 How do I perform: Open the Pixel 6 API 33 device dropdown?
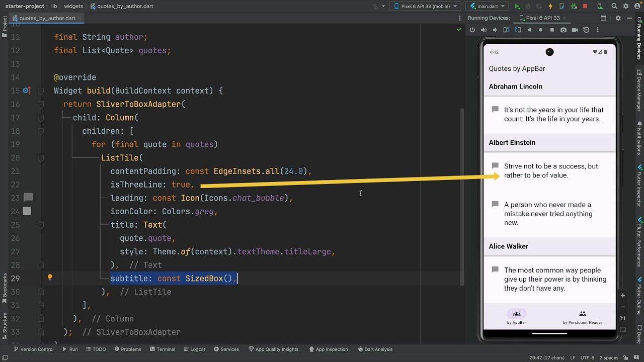(425, 6)
